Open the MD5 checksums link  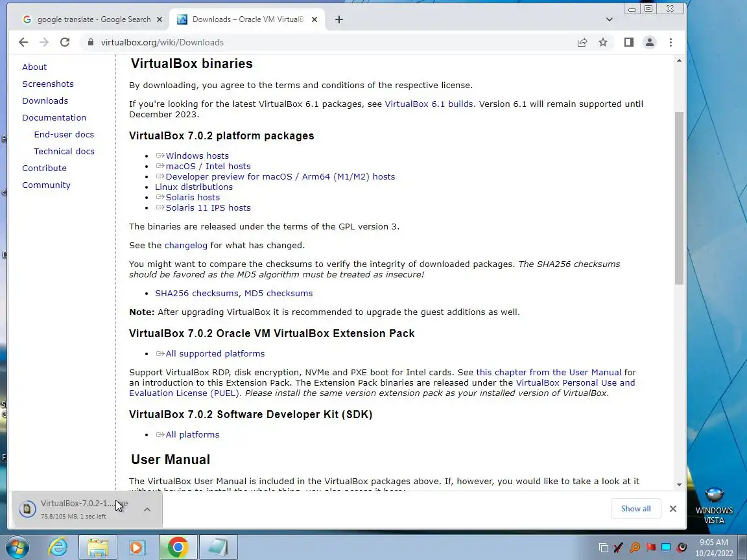(279, 294)
